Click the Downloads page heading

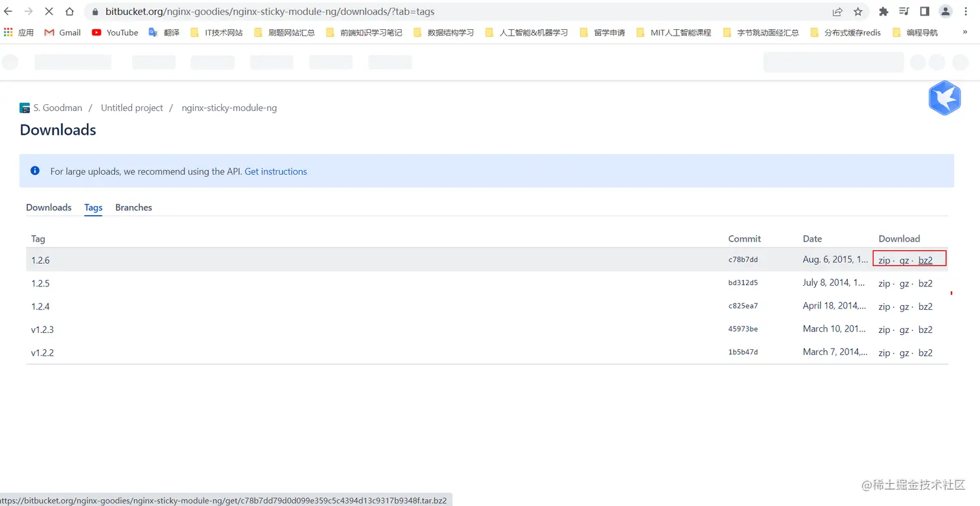[x=58, y=130]
